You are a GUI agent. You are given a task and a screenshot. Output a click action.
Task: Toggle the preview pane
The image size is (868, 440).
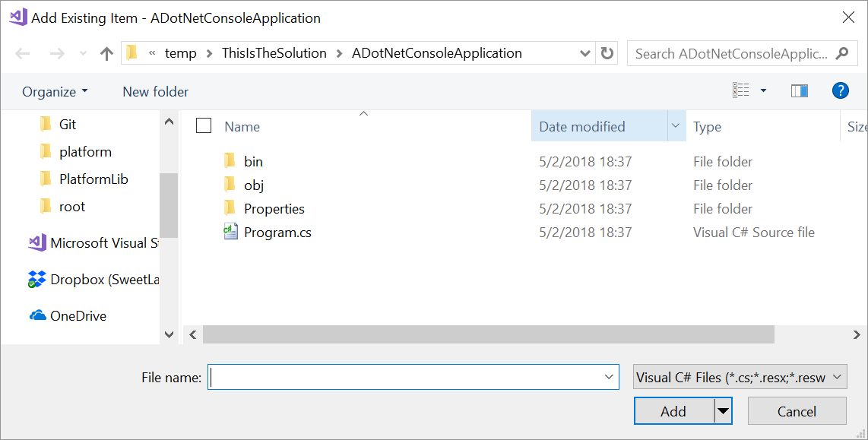tap(799, 90)
